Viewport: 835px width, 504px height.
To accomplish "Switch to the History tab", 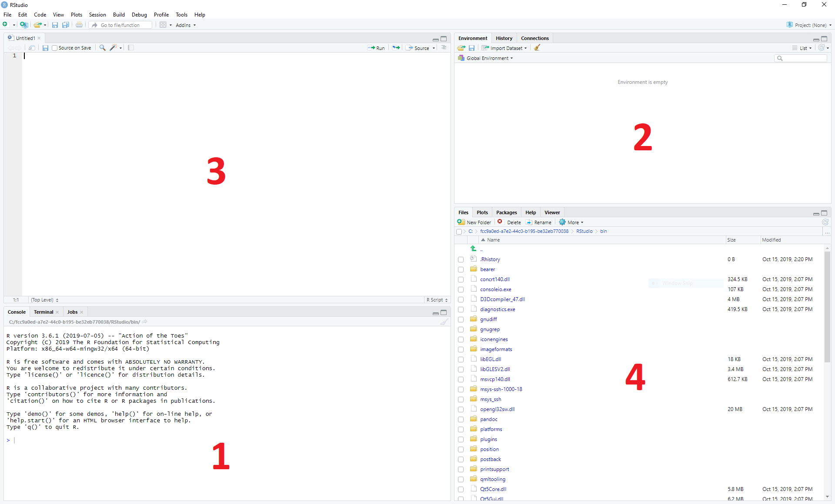I will (x=504, y=38).
